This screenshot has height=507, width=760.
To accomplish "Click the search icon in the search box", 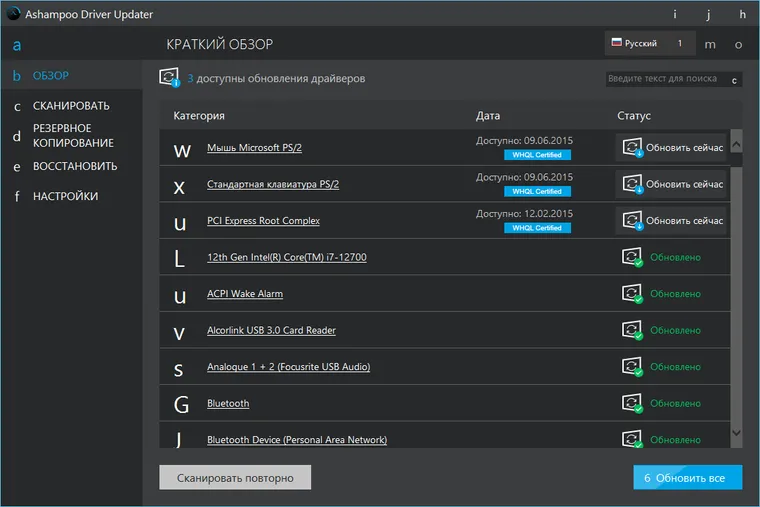I will pyautogui.click(x=734, y=80).
